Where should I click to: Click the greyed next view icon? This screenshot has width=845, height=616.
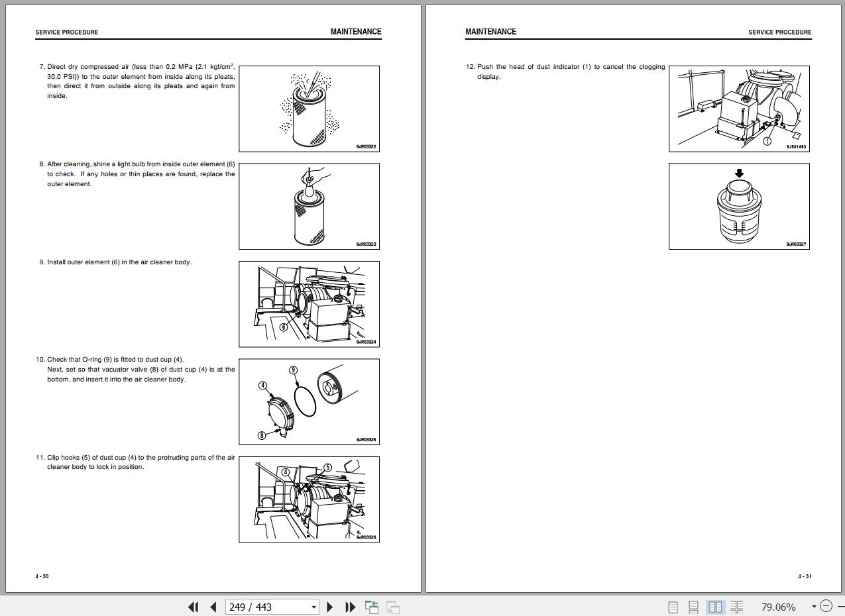coord(393,607)
